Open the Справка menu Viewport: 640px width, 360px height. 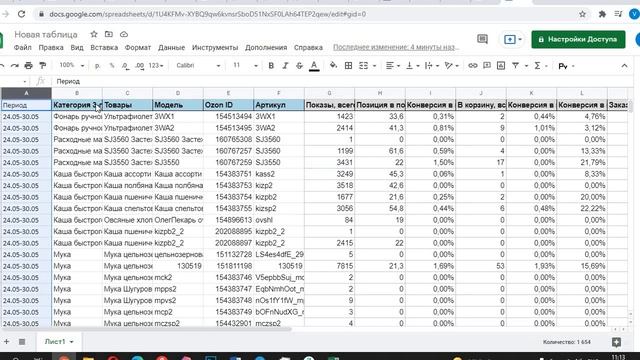click(308, 47)
